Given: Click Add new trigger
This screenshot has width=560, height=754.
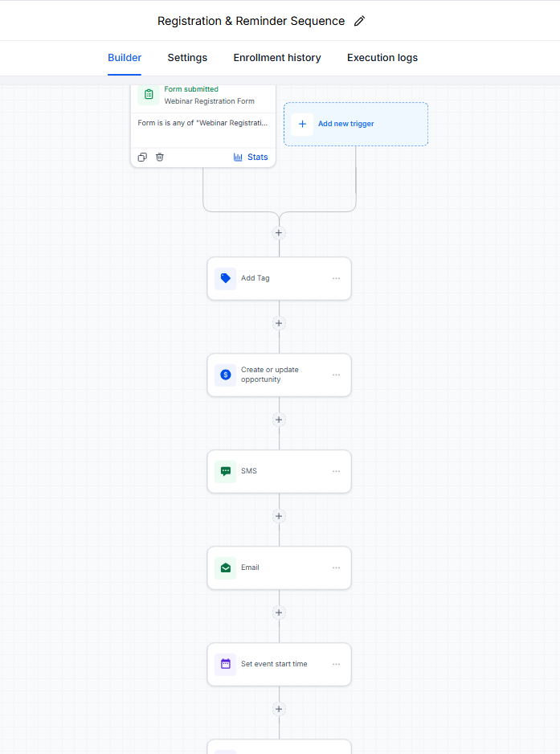Looking at the screenshot, I should [356, 124].
